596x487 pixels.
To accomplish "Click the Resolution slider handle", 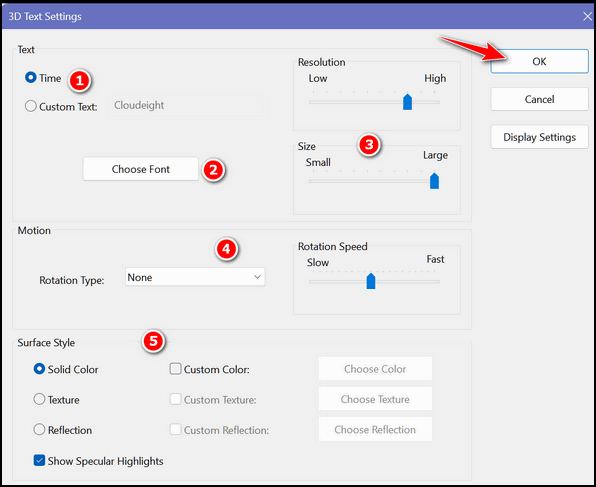I will pyautogui.click(x=407, y=102).
